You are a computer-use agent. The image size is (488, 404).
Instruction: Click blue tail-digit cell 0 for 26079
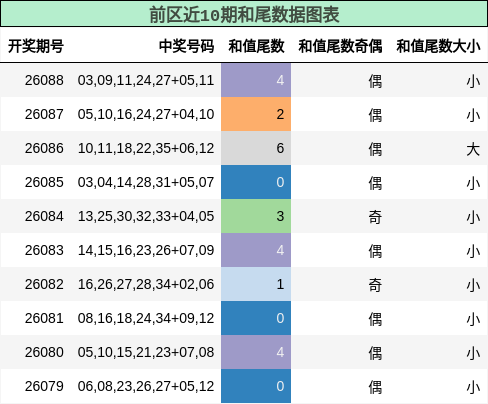click(x=256, y=386)
